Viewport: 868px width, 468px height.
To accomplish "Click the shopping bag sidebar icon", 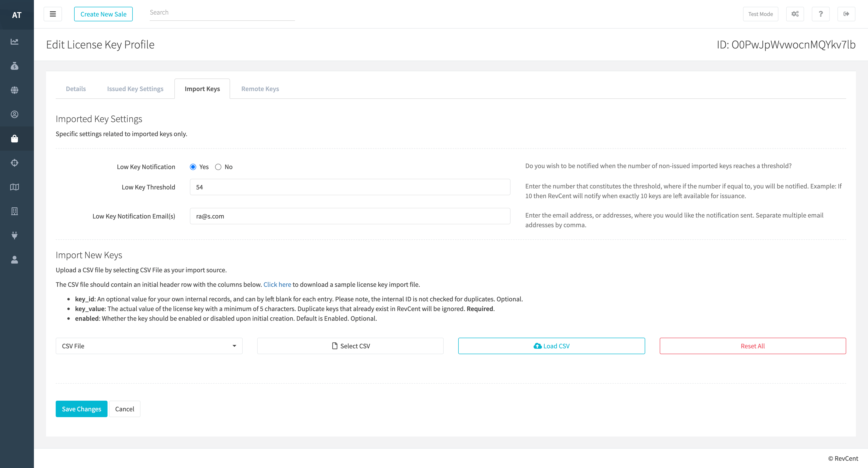I will [15, 139].
